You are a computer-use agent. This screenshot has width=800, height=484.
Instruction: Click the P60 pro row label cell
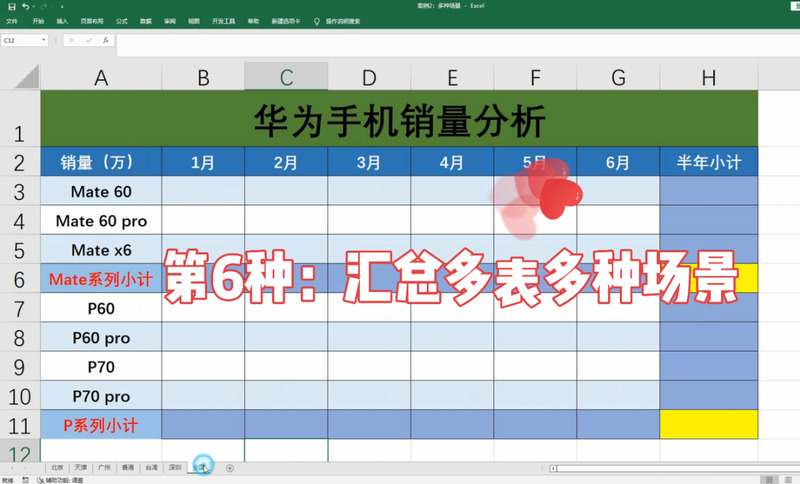(x=101, y=337)
